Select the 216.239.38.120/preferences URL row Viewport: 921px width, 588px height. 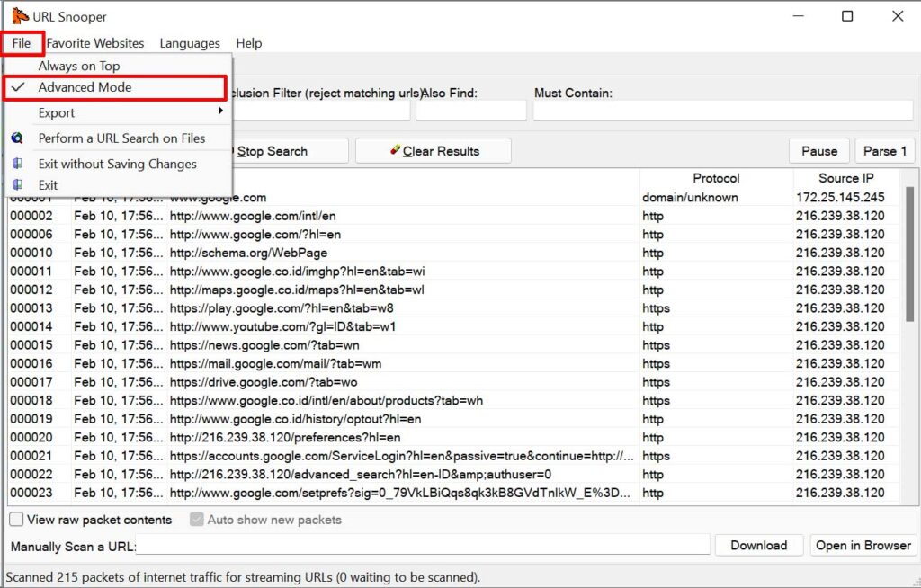(x=453, y=438)
